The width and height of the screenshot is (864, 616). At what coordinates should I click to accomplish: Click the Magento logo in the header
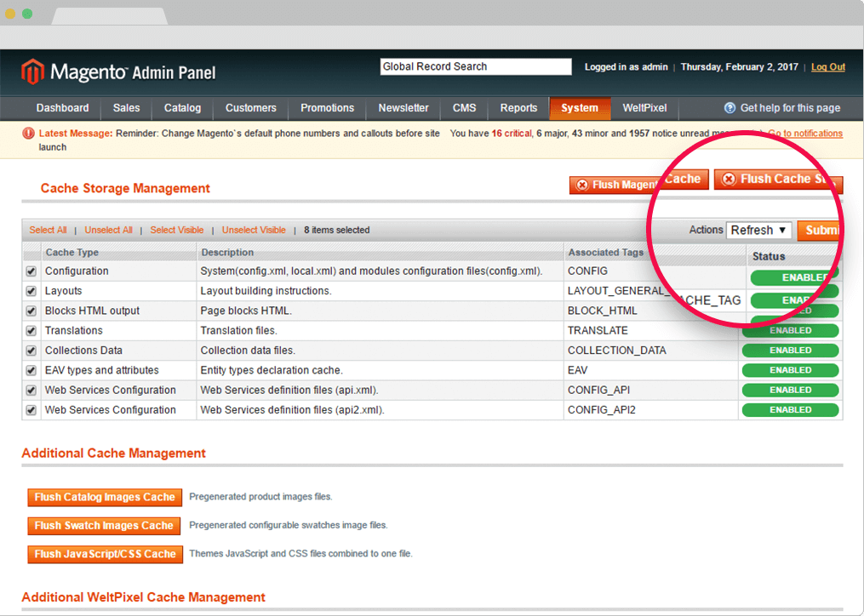coord(33,71)
